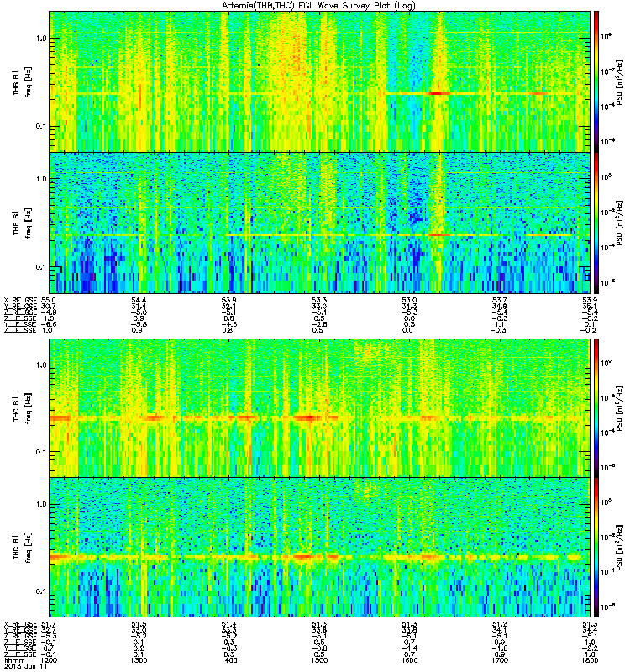The width and height of the screenshot is (630, 672).
Task: Click the 1.0 frequency tick in top panel
Action: pyautogui.click(x=41, y=39)
